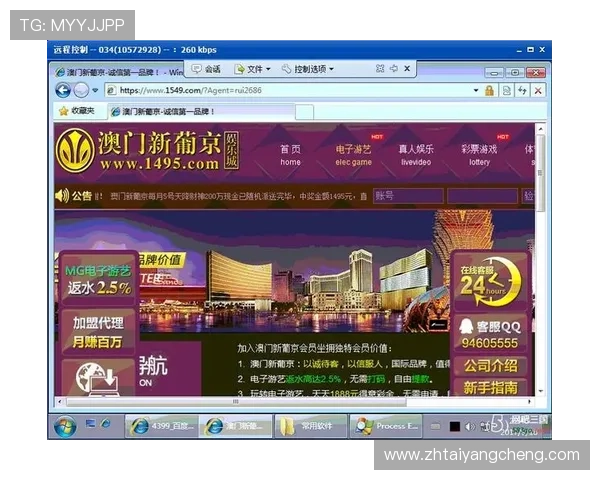
Task: Click the horizontal scrollbar thumb
Action: [236, 402]
